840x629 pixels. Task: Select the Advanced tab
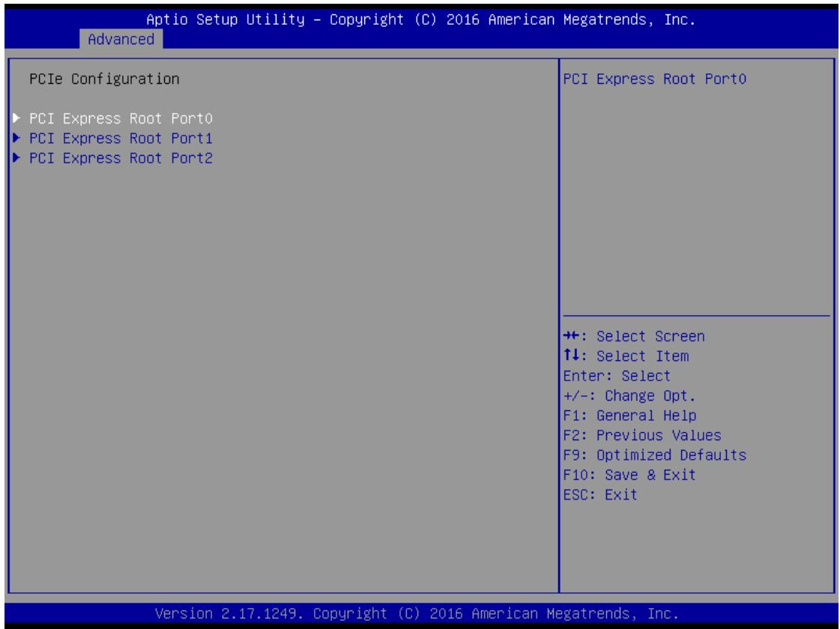[x=121, y=39]
